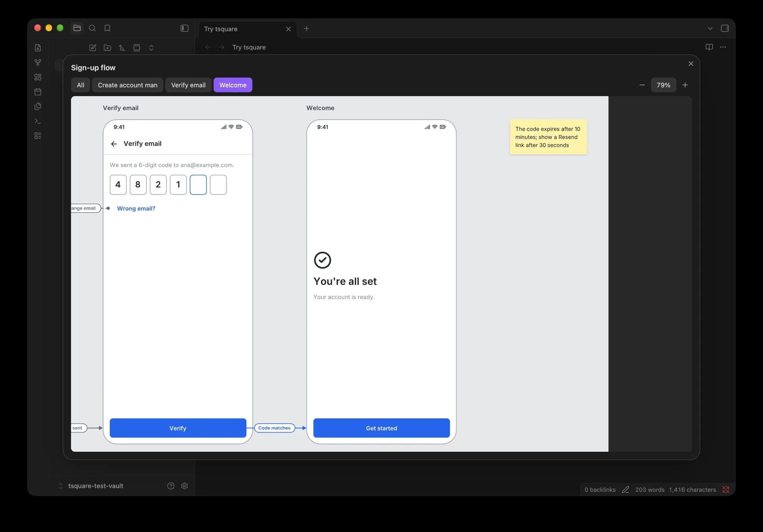
Task: Open search with the magnifier icon
Action: (x=92, y=28)
